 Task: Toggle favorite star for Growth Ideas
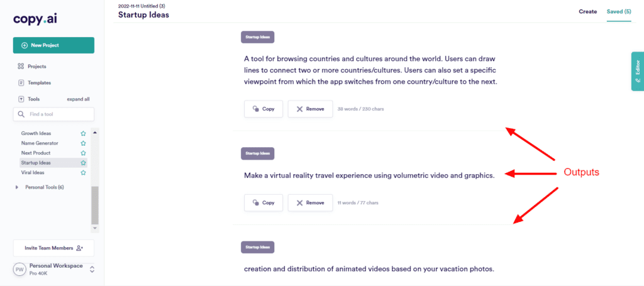coord(84,133)
